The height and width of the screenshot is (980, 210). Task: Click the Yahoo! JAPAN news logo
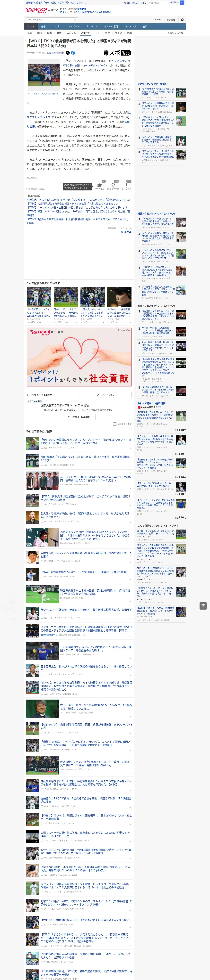tap(42, 10)
